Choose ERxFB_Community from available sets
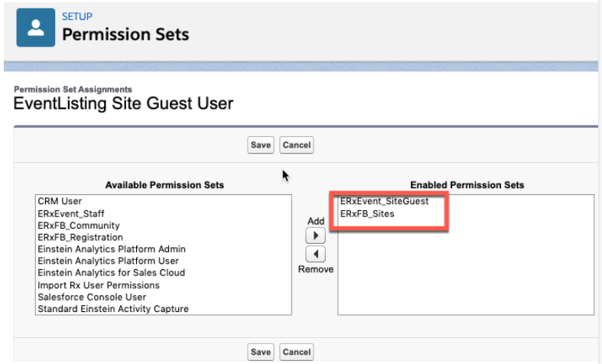 click(x=78, y=226)
